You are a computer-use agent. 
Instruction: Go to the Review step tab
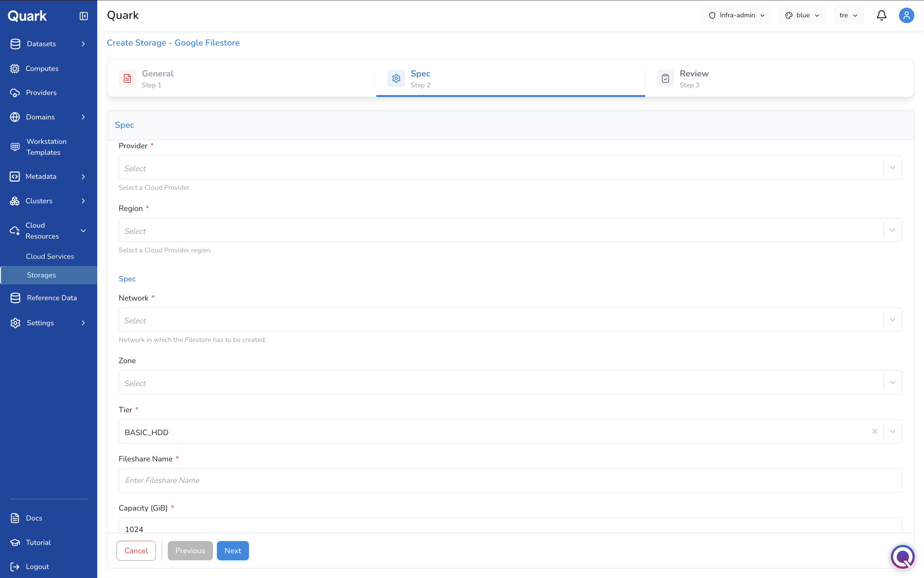click(779, 78)
